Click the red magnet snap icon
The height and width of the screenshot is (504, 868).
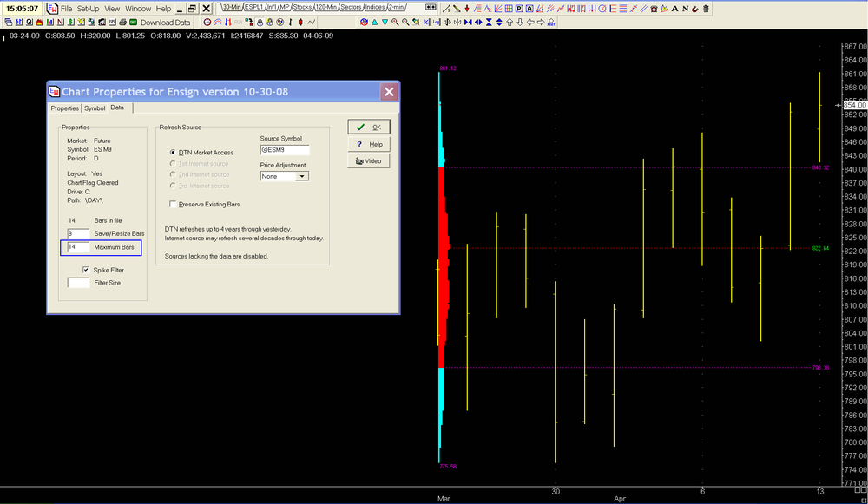694,9
